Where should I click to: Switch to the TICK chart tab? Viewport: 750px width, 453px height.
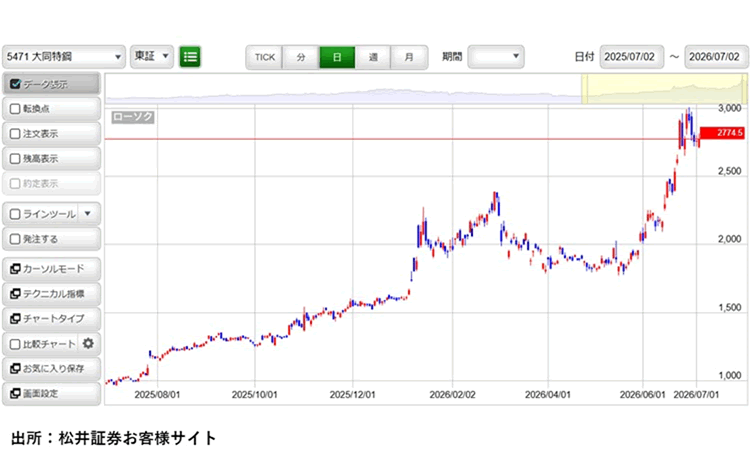coord(265,57)
